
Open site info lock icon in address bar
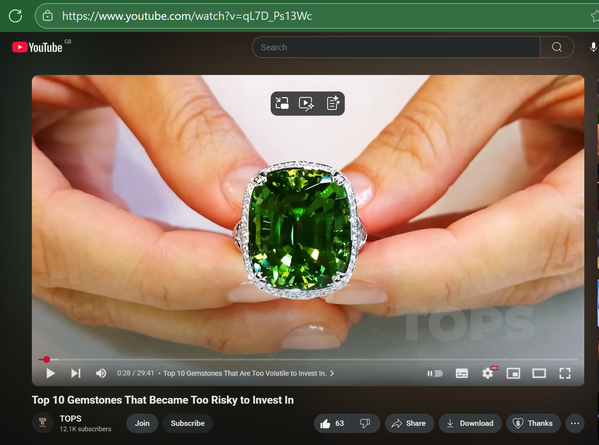pyautogui.click(x=47, y=16)
